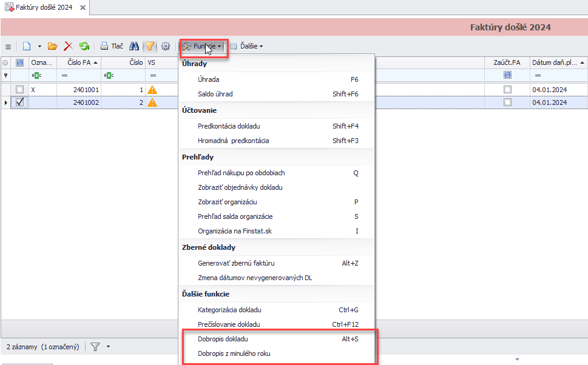This screenshot has width=588, height=365.
Task: Open document with the yellow folder icon
Action: [x=53, y=46]
